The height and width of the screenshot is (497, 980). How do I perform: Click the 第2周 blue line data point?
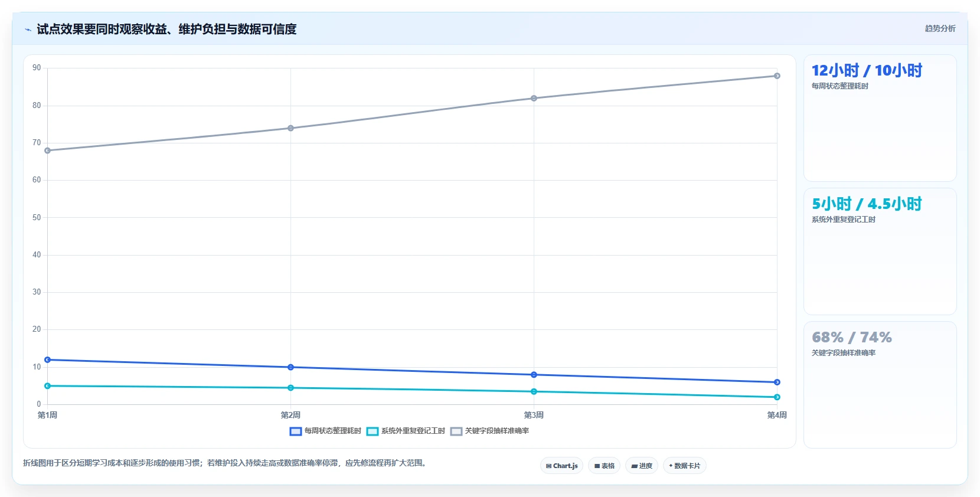(x=290, y=367)
